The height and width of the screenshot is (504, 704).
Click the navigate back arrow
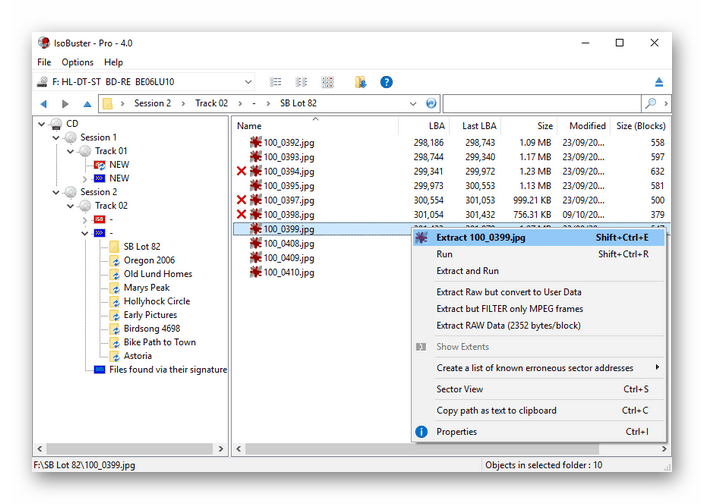click(44, 104)
